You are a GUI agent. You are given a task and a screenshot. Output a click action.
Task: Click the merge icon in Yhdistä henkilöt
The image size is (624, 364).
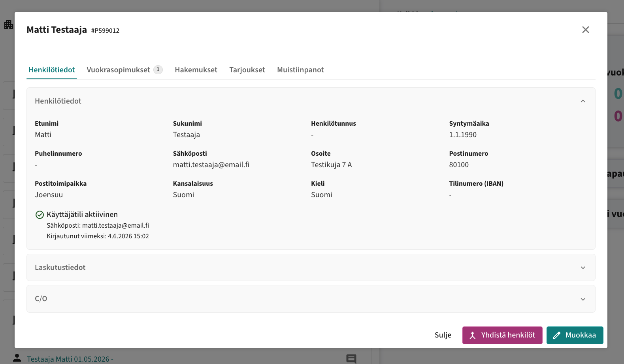pos(472,336)
